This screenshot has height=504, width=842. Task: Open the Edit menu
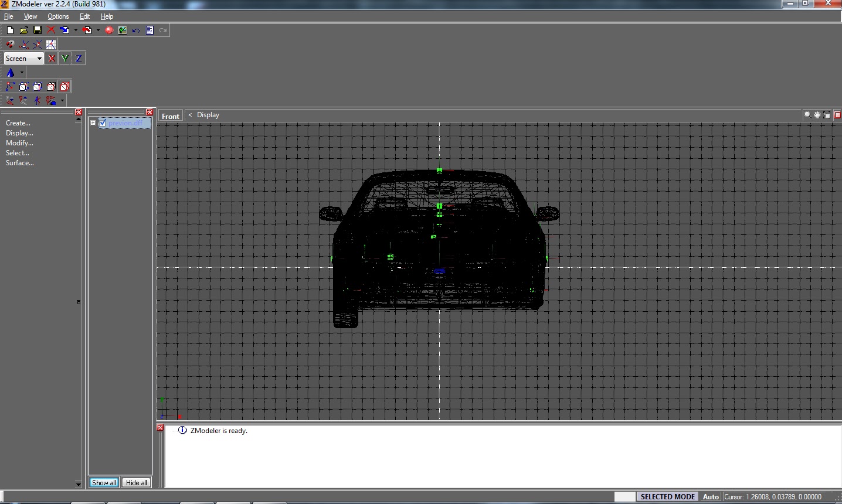pos(85,16)
